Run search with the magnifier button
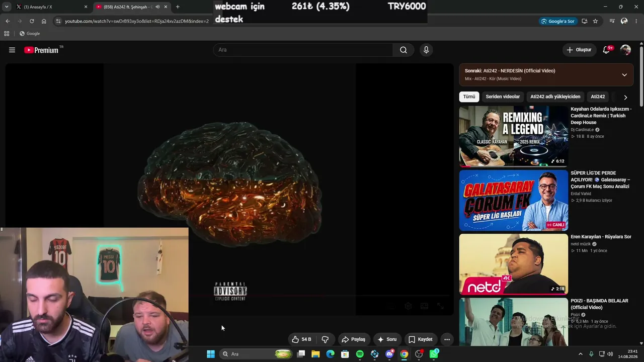Image resolution: width=644 pixels, height=362 pixels. point(404,50)
